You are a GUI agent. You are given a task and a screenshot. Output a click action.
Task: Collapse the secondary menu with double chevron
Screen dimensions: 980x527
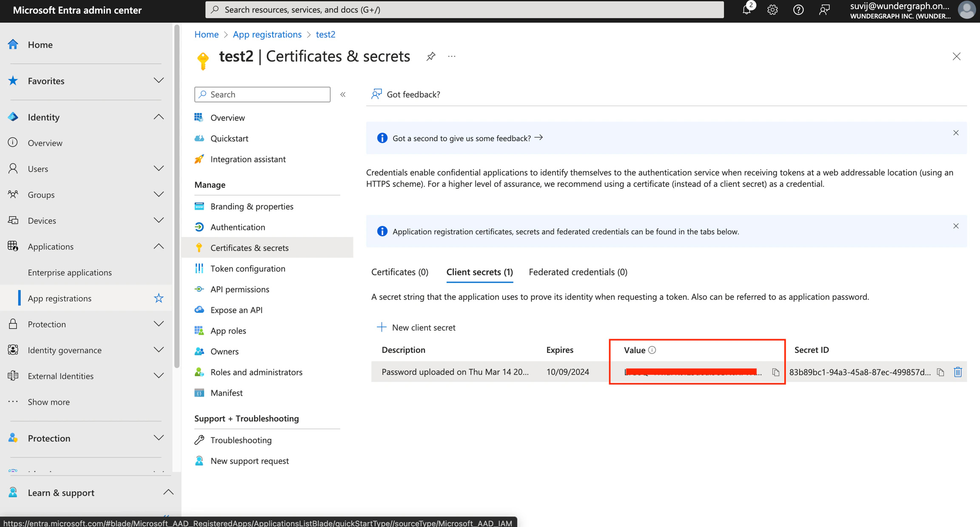[x=343, y=94]
